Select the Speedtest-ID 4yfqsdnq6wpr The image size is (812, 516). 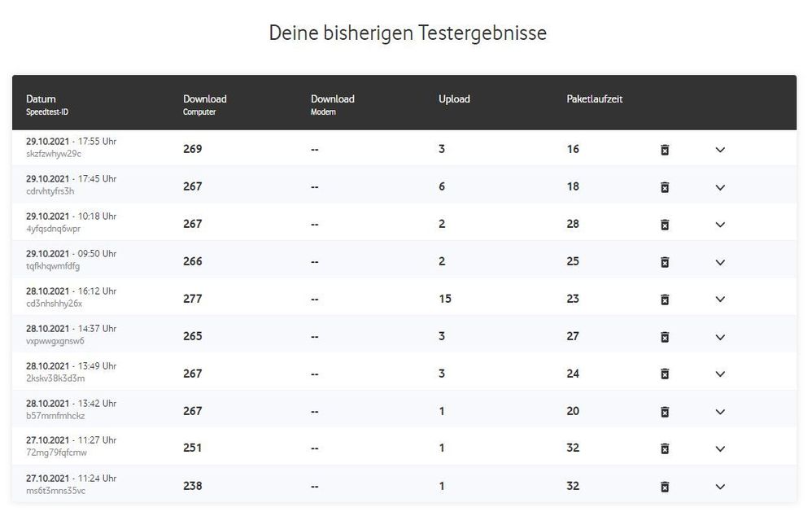[x=54, y=229]
